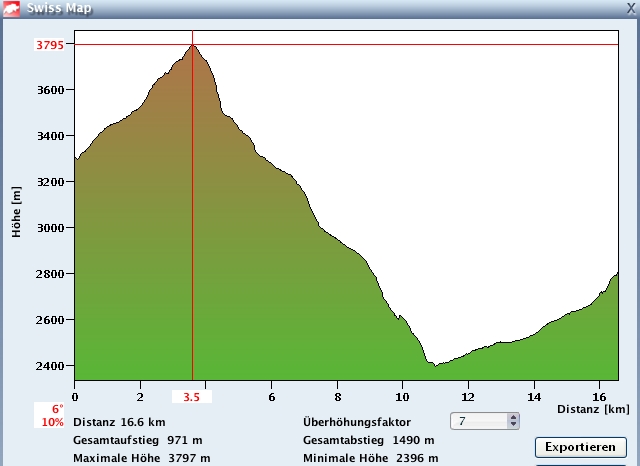Close the Swiss Map profile window
Viewport: 640px width, 466px height.
click(x=630, y=7)
